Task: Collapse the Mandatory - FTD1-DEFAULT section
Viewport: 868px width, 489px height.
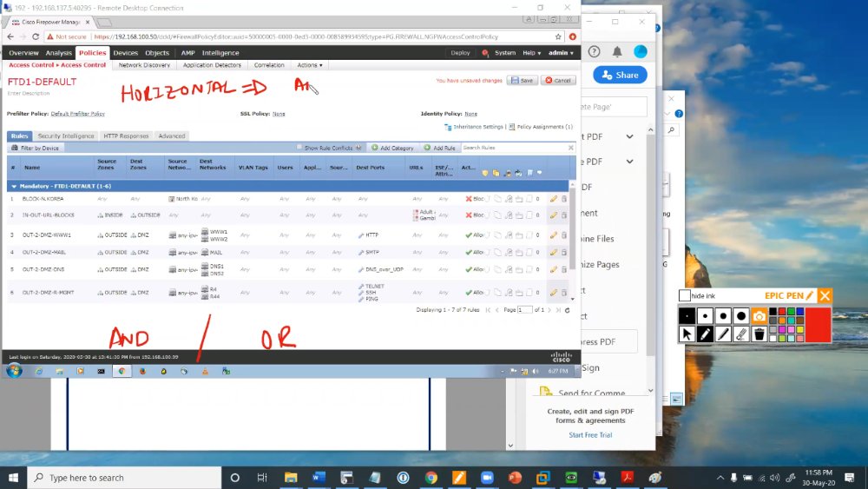Action: pos(14,187)
